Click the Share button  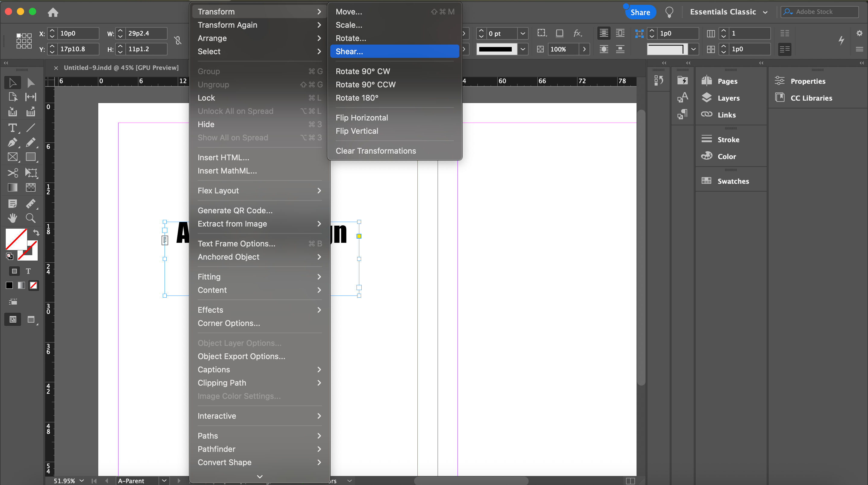pyautogui.click(x=640, y=12)
